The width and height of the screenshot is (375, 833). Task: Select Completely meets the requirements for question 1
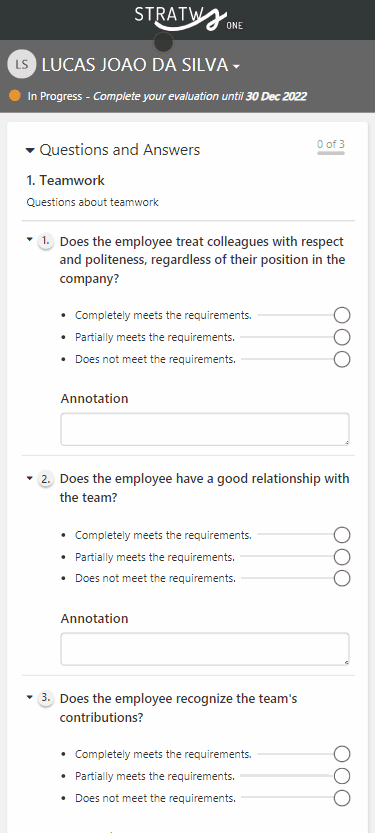(x=342, y=315)
